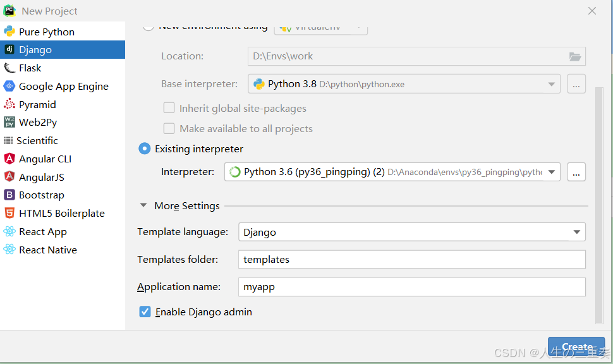The width and height of the screenshot is (613, 364).
Task: Open the Interpreter dropdown arrow
Action: pyautogui.click(x=552, y=172)
